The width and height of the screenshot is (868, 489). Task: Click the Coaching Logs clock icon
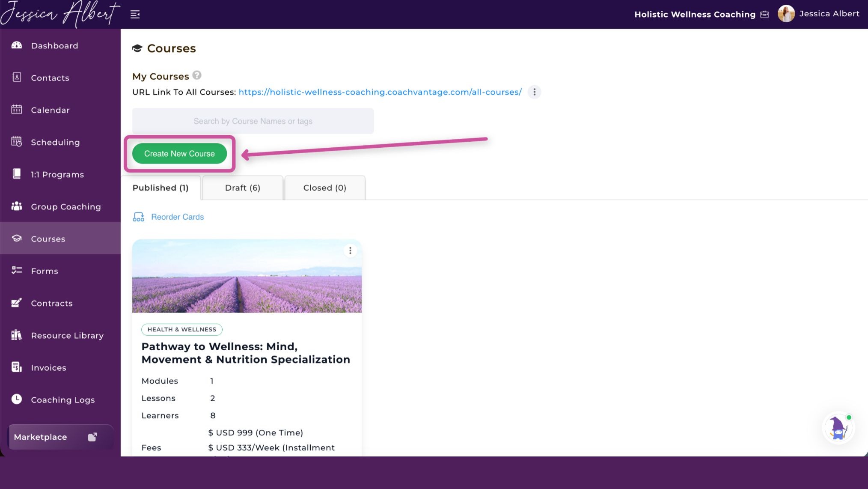pyautogui.click(x=17, y=399)
